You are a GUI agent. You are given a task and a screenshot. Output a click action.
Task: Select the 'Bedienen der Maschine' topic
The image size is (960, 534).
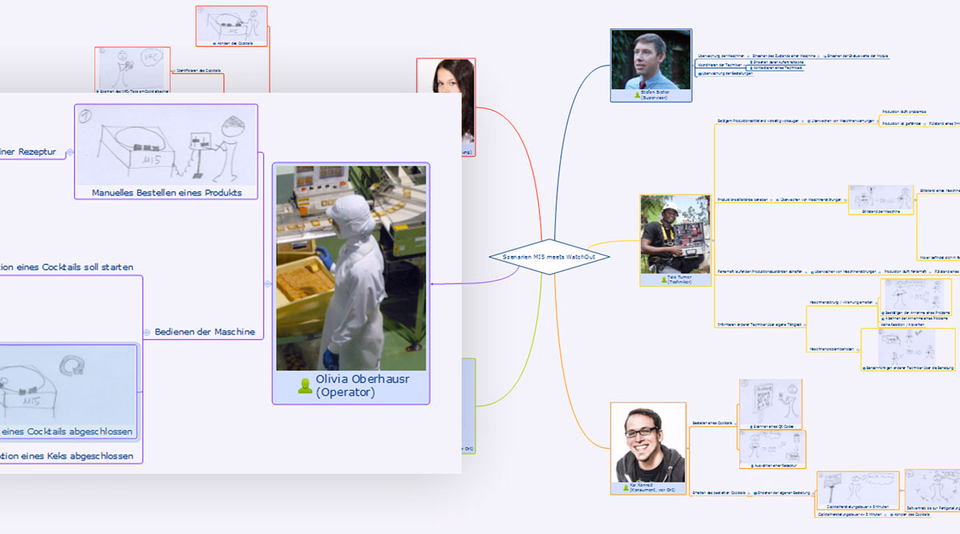pos(204,331)
